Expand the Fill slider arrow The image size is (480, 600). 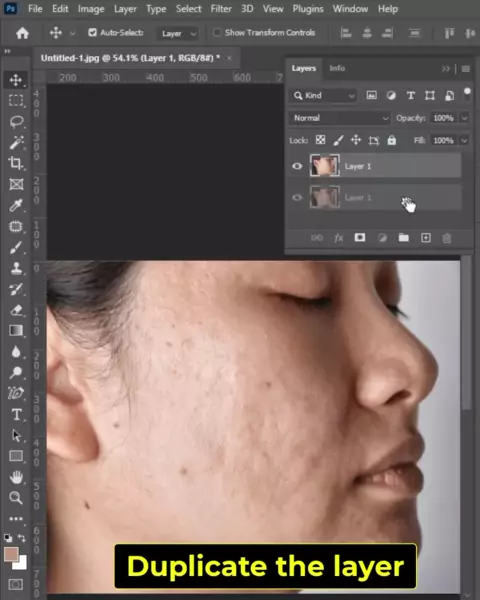click(x=464, y=140)
